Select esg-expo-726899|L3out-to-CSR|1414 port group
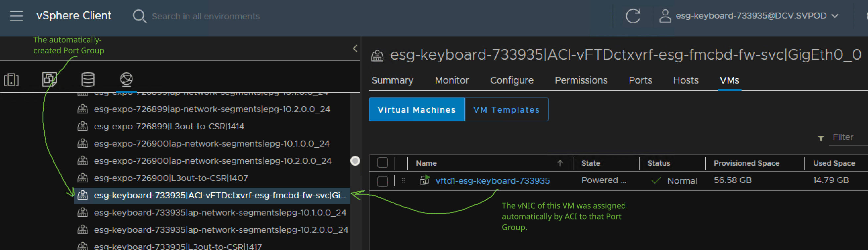The image size is (868, 250). pos(169,126)
